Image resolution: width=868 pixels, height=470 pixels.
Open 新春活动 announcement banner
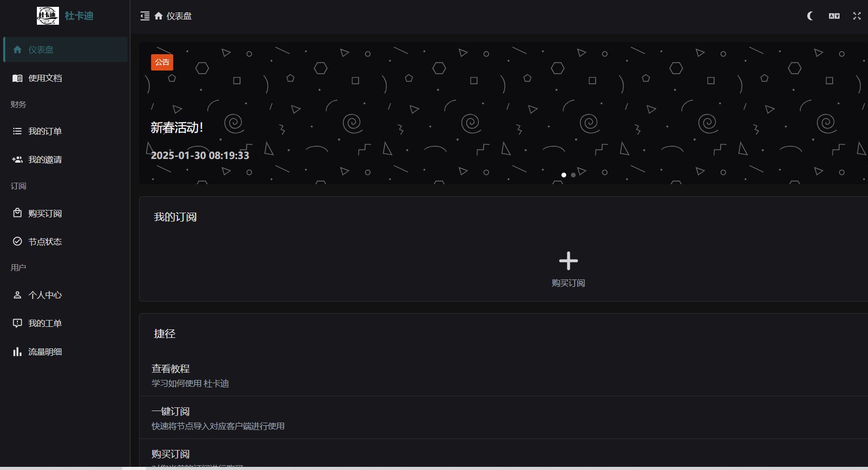[504, 113]
